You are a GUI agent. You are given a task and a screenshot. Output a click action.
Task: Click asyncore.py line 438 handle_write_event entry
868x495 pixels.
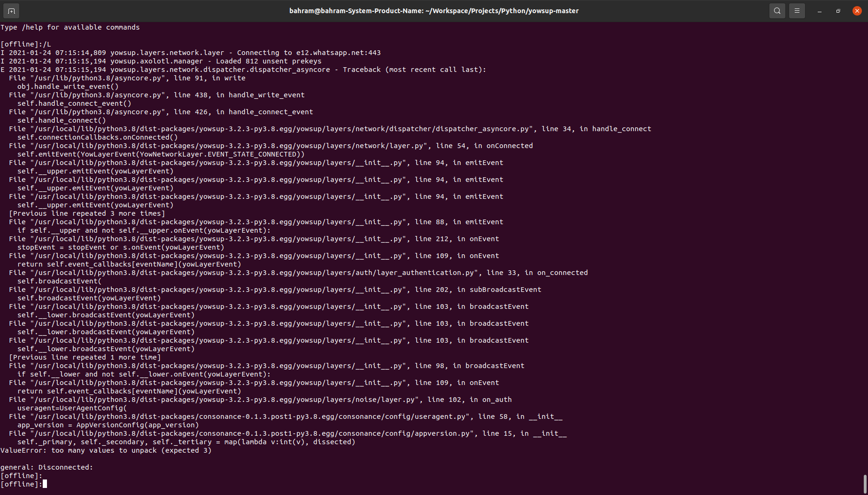(x=157, y=95)
